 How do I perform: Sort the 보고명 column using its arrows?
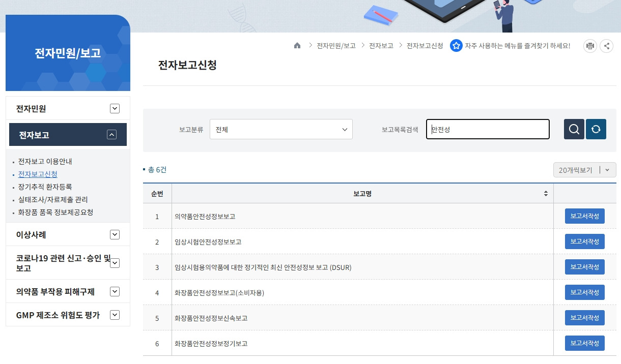[545, 193]
